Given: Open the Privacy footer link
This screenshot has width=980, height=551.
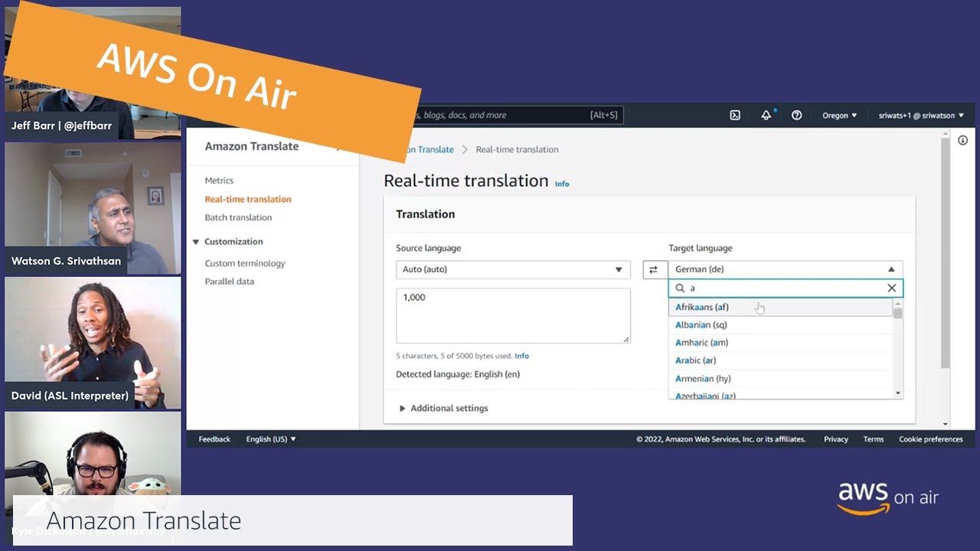Looking at the screenshot, I should pos(836,439).
